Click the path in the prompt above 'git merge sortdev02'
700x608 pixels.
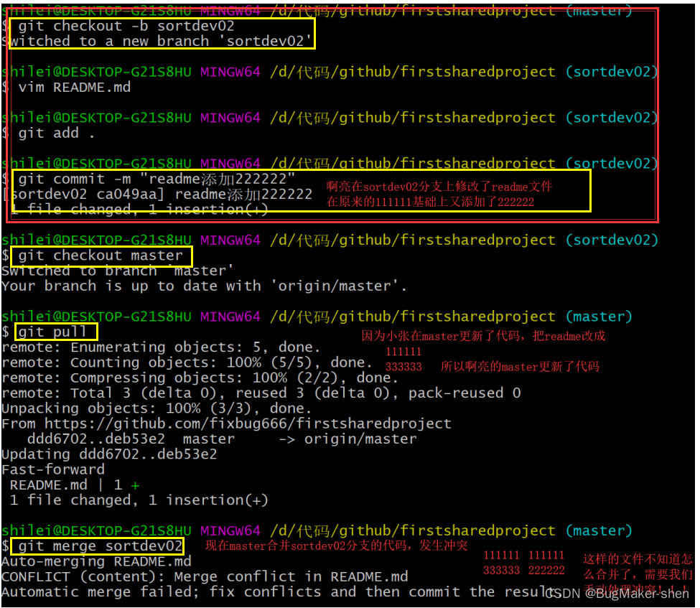click(x=413, y=530)
